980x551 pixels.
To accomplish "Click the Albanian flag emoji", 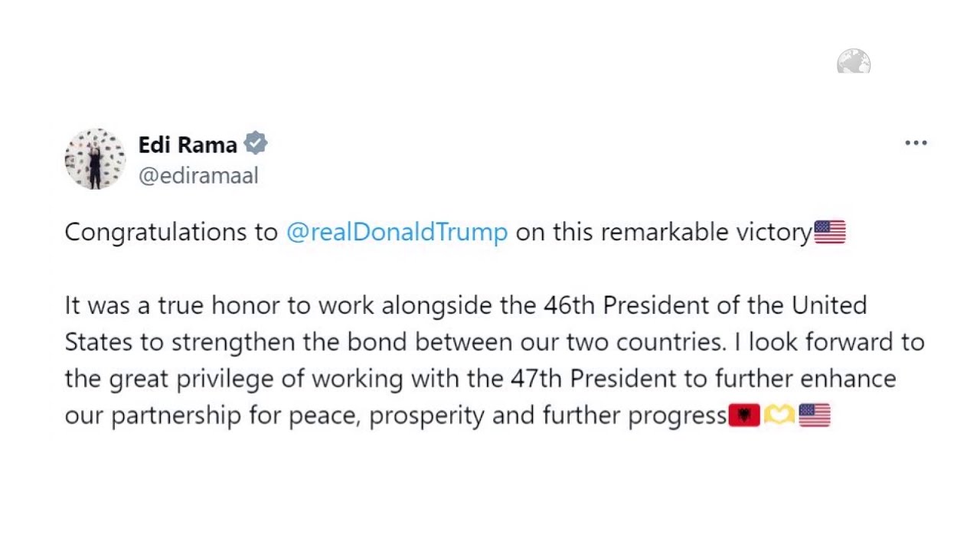I will [743, 416].
